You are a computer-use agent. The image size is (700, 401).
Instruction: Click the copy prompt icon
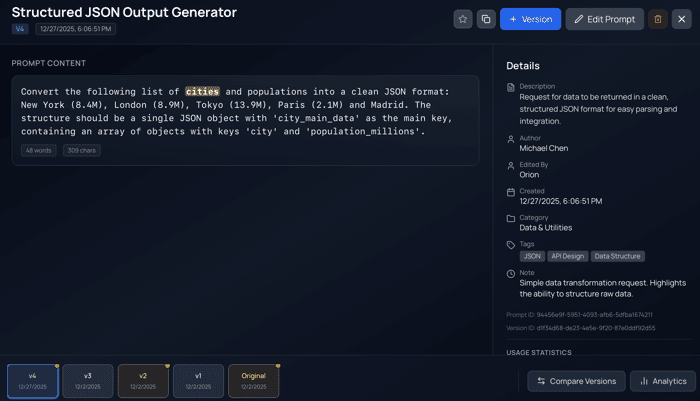click(486, 19)
